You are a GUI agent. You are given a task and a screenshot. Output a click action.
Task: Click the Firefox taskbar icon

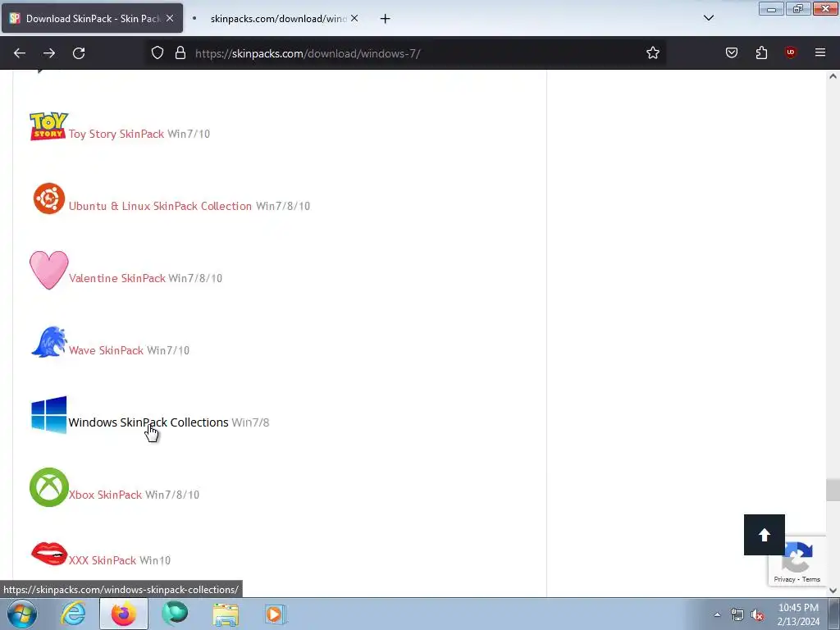pyautogui.click(x=124, y=614)
